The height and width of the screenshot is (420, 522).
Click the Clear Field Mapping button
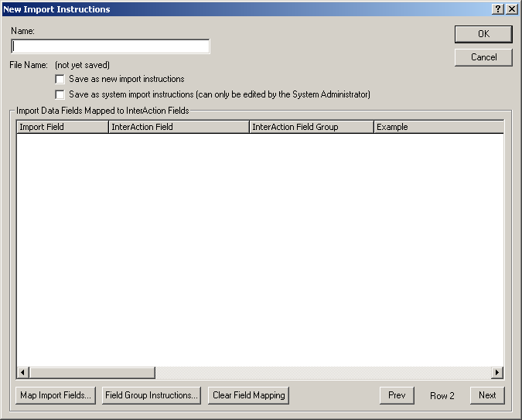248,395
